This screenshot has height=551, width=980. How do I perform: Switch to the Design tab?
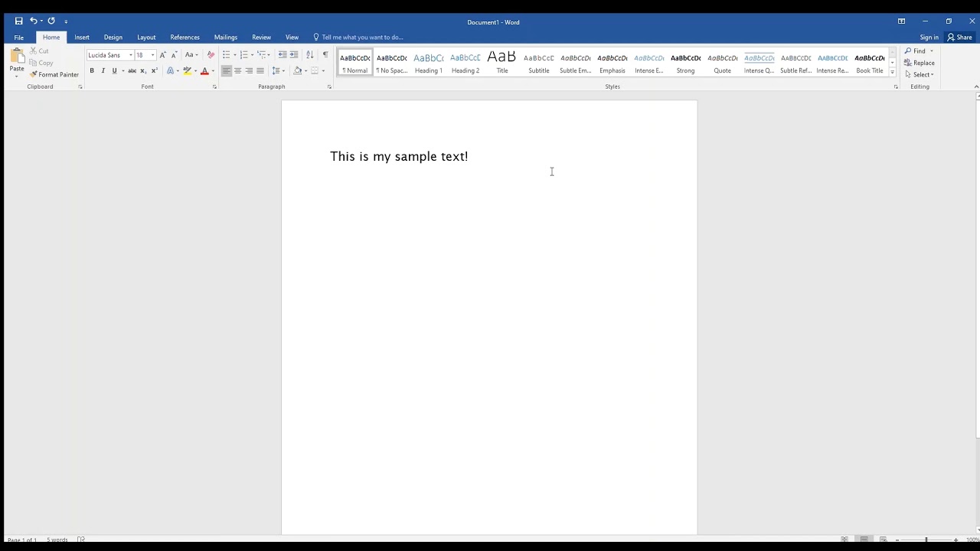[113, 37]
